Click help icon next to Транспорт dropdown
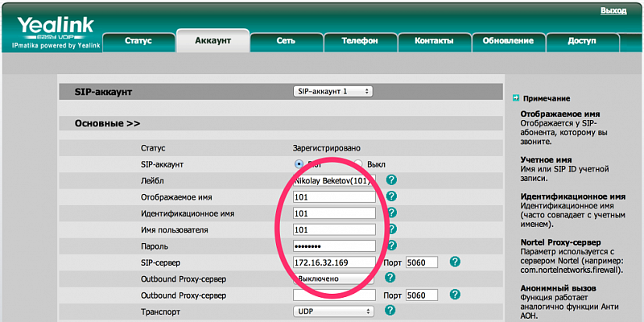The height and width of the screenshot is (322, 644). [390, 310]
